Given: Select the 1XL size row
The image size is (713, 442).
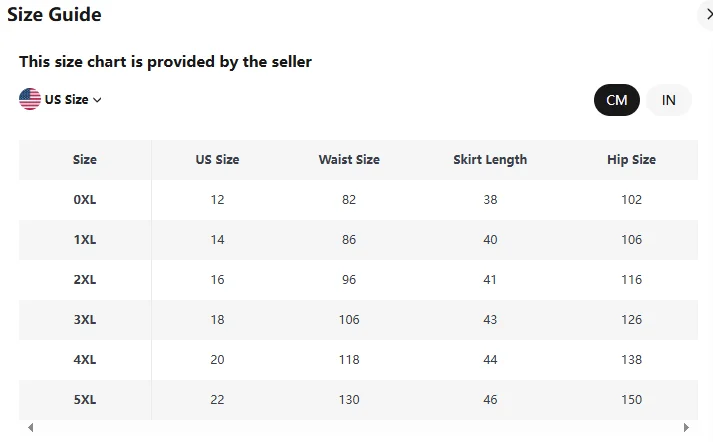Looking at the screenshot, I should click(x=85, y=240).
